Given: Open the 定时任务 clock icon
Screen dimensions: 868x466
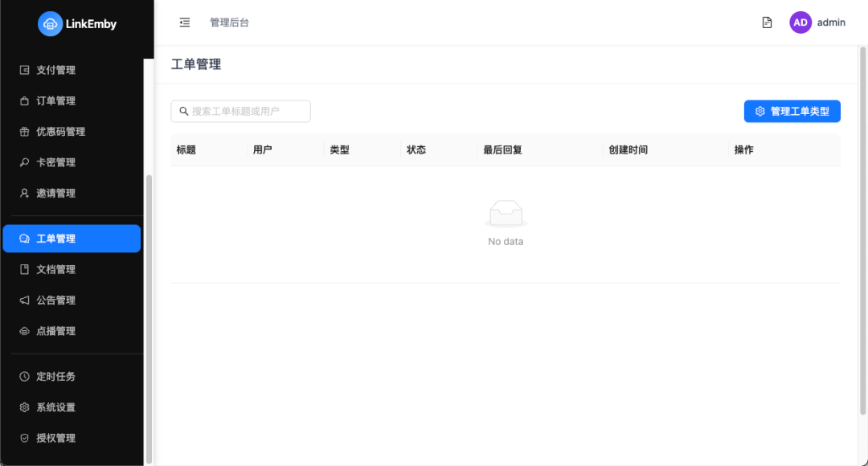Looking at the screenshot, I should click(25, 375).
